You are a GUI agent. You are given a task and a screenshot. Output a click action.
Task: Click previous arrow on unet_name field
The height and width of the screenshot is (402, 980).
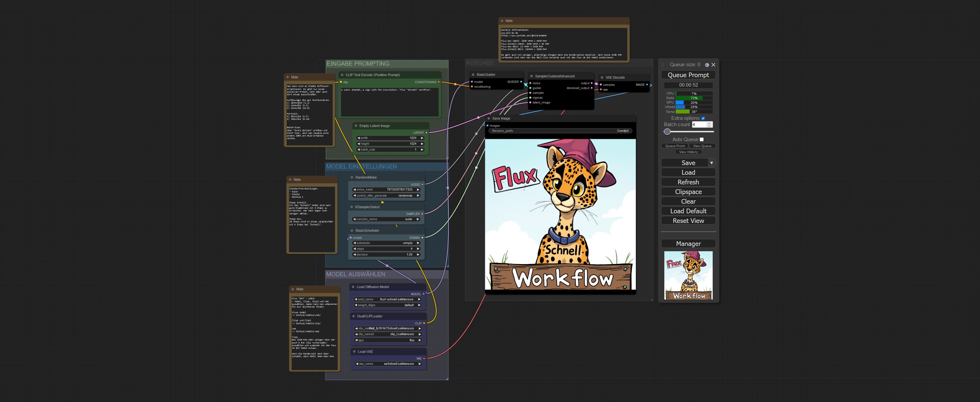(x=356, y=300)
